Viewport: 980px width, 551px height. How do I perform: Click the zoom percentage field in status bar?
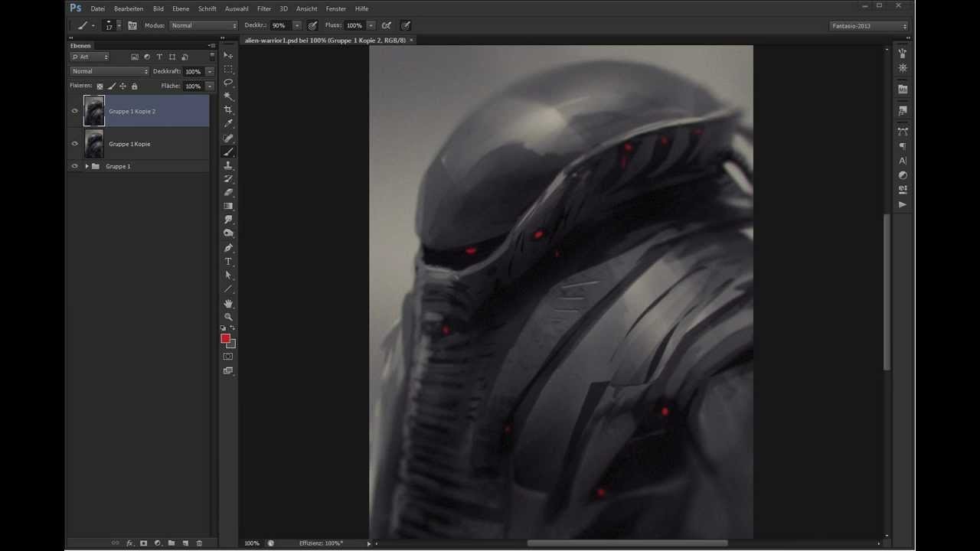click(252, 543)
